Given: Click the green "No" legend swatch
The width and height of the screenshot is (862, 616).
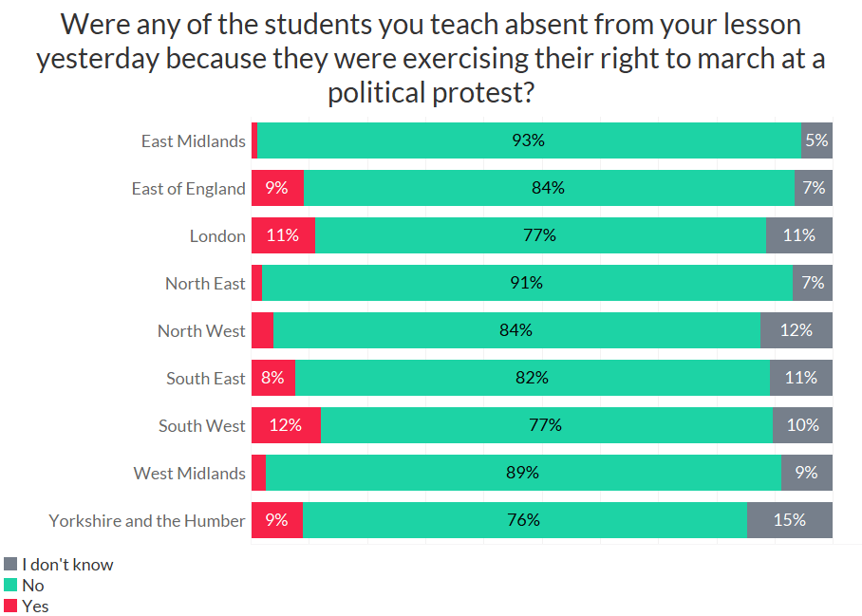Looking at the screenshot, I should [10, 586].
